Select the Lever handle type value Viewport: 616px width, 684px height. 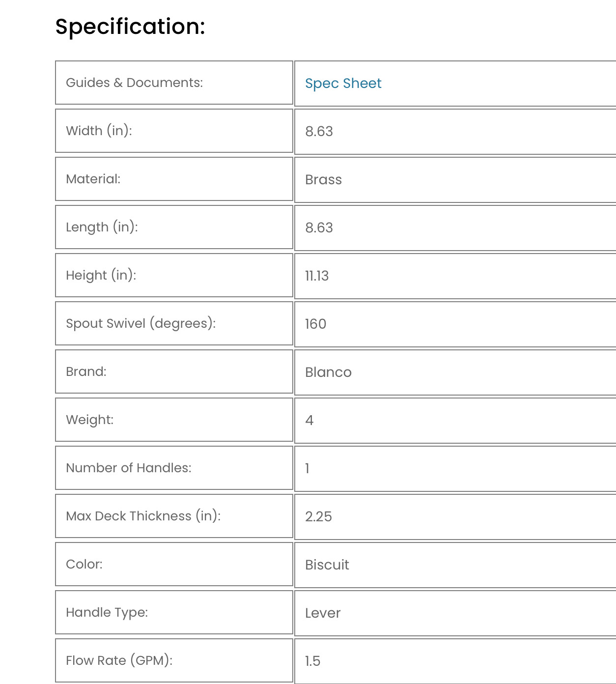[323, 613]
